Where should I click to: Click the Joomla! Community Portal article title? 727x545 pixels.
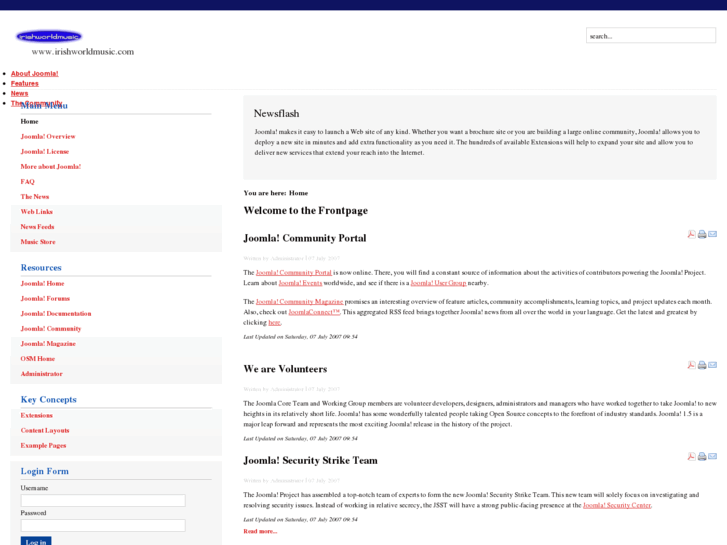[305, 238]
